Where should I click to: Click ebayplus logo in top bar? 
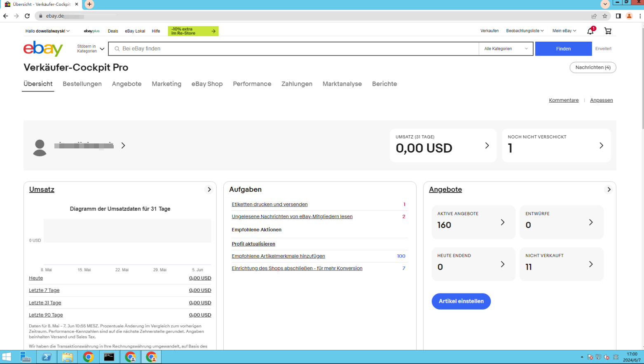[91, 31]
